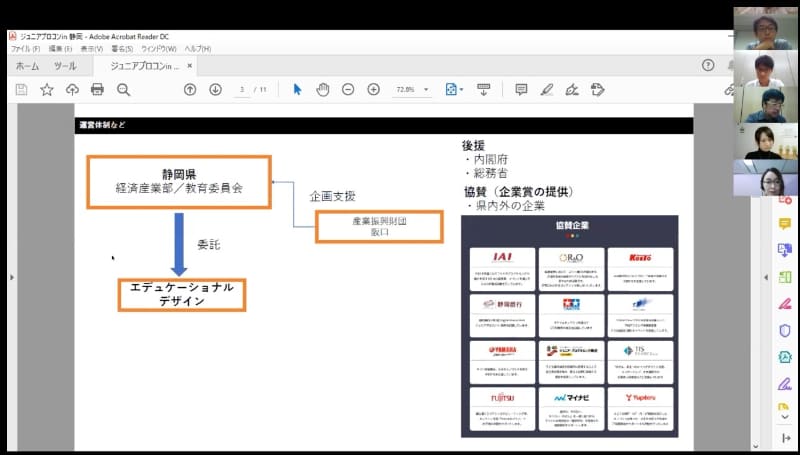Select the fourth participant in black top
Image resolution: width=800 pixels, height=455 pixels.
point(766,142)
